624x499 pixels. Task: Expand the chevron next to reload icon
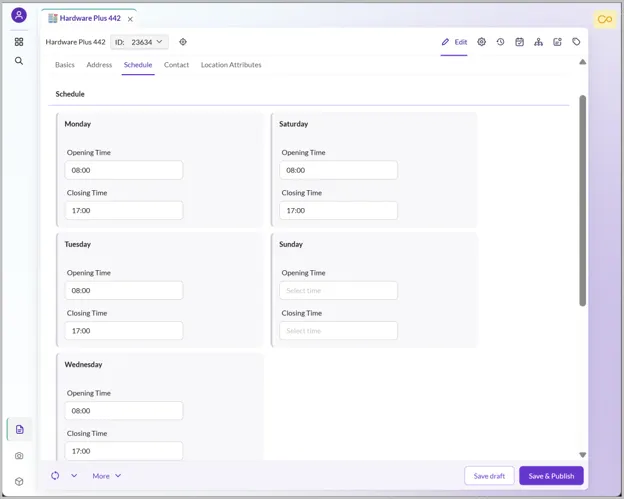click(x=74, y=476)
